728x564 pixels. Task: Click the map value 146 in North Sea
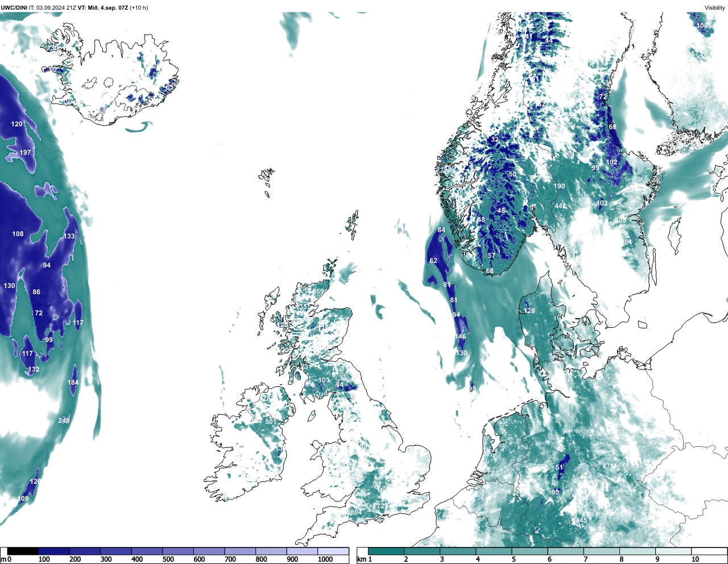coord(460,336)
